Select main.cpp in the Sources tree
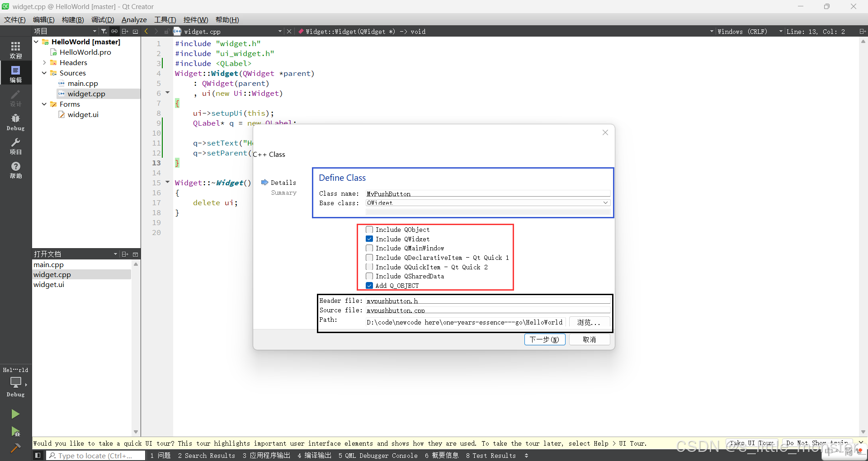The width and height of the screenshot is (868, 461). point(83,83)
